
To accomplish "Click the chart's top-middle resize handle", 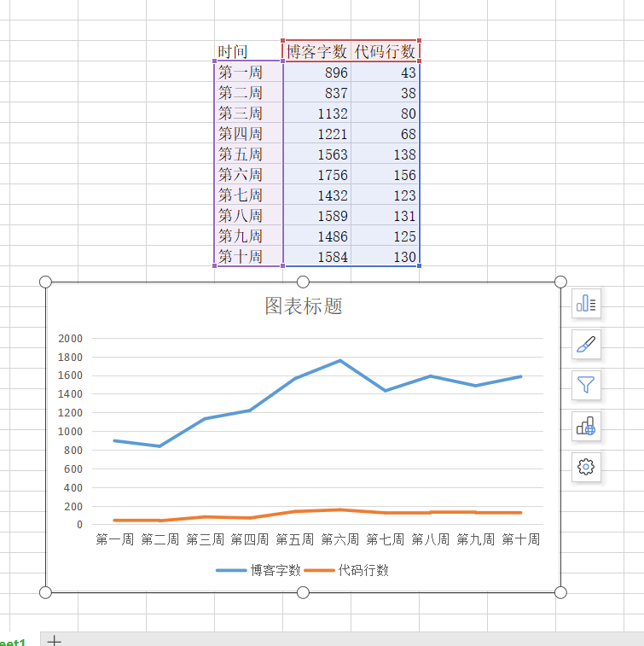I will click(x=303, y=282).
